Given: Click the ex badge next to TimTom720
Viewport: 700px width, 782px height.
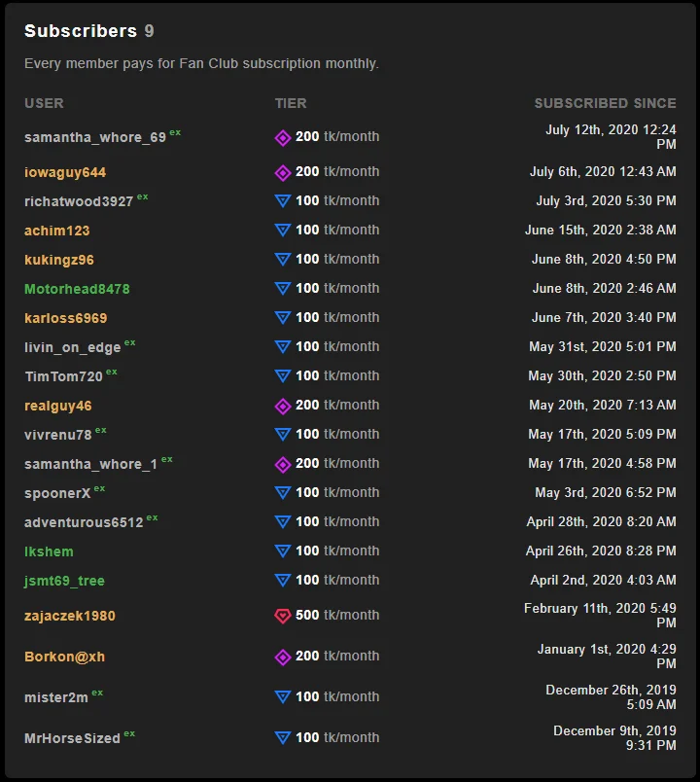Looking at the screenshot, I should click(x=112, y=372).
